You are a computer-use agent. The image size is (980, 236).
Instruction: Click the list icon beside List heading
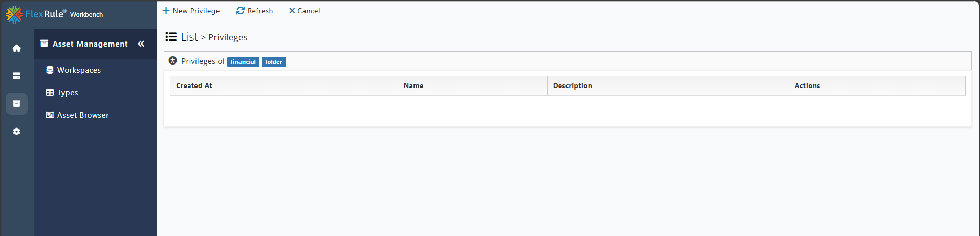tap(171, 37)
